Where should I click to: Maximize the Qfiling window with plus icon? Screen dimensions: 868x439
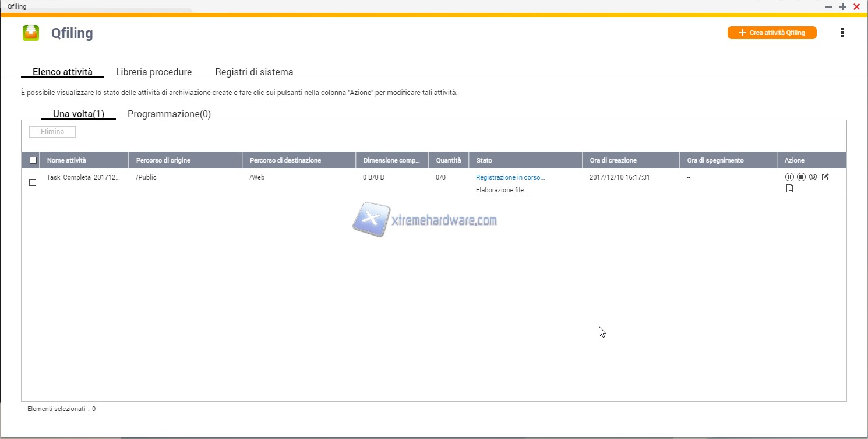[842, 6]
